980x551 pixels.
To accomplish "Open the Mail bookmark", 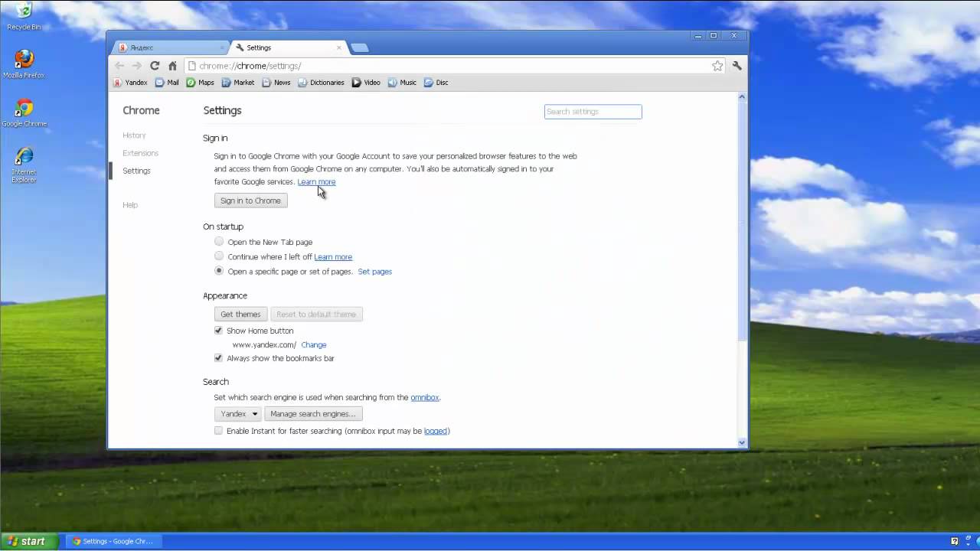I will click(167, 83).
